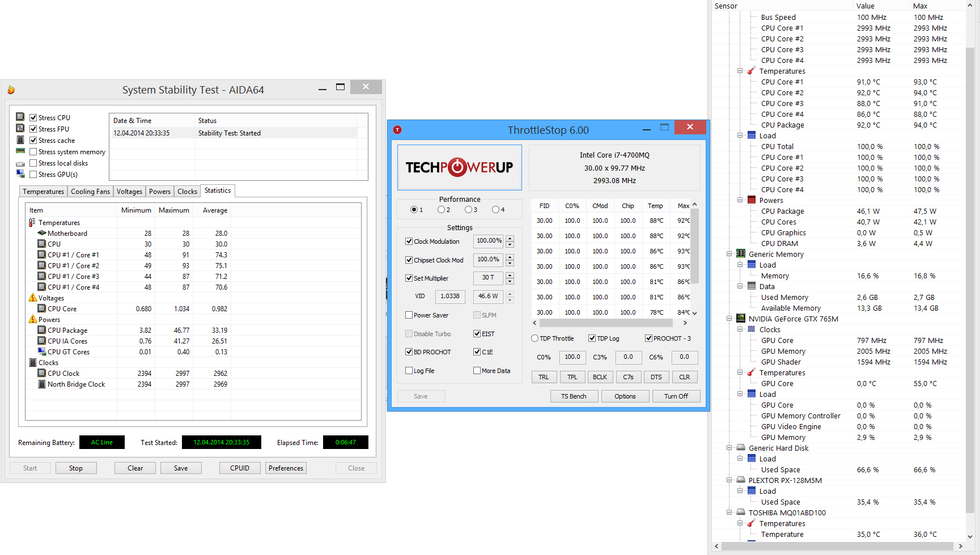Click the Stress GPU(s) monitor icon

[x=20, y=174]
